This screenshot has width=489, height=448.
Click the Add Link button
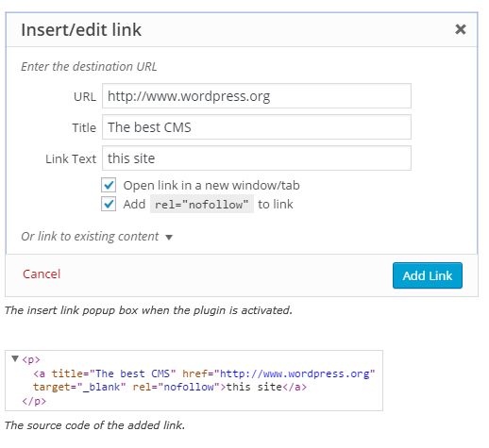coord(428,275)
